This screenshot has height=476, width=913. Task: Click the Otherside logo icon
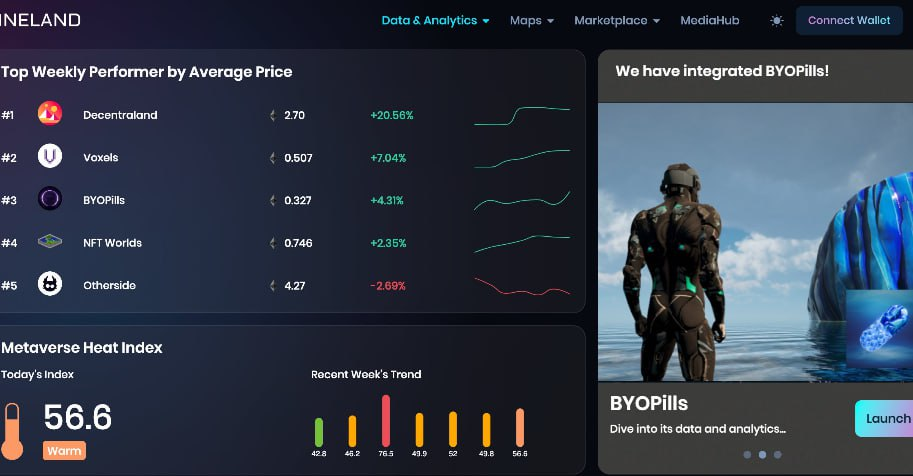[x=50, y=285]
